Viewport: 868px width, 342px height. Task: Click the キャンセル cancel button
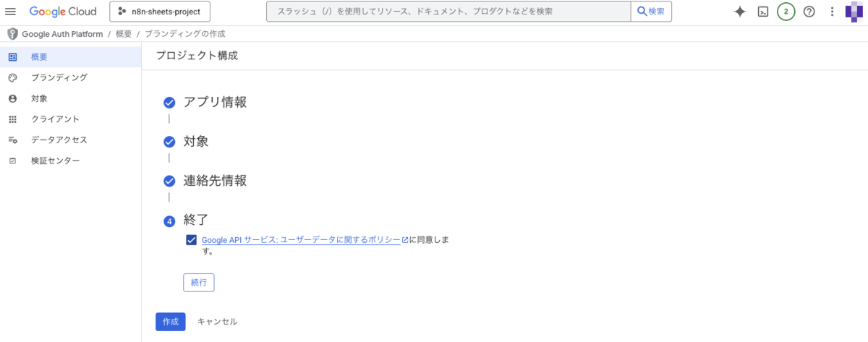coord(217,322)
